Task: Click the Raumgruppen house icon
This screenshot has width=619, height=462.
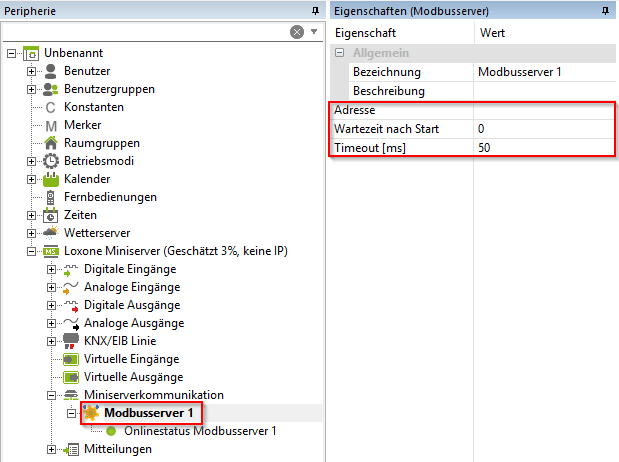Action: point(51,143)
